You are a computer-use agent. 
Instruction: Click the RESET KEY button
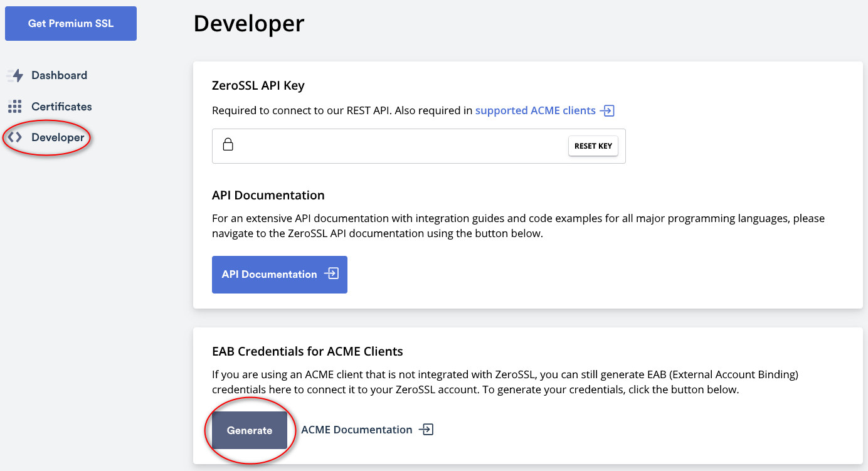coord(593,146)
